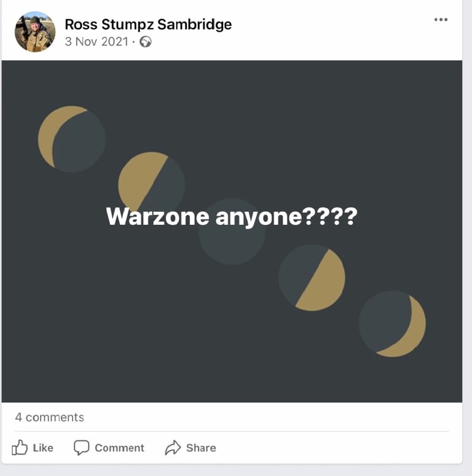Screen dimensions: 472x476
Task: Click the Comment button label
Action: pyautogui.click(x=119, y=448)
